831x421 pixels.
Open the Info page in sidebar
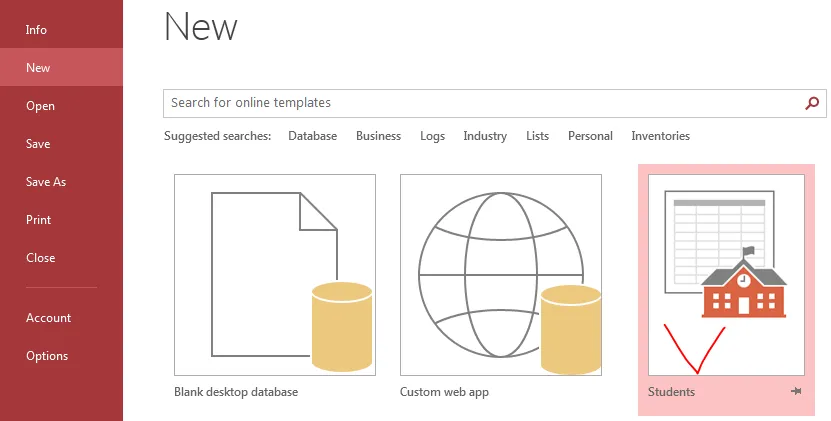36,30
